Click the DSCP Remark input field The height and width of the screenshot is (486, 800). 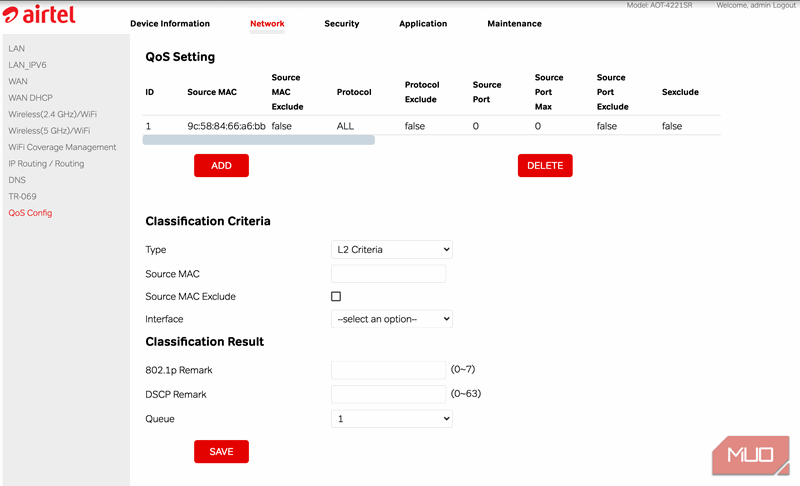(388, 394)
